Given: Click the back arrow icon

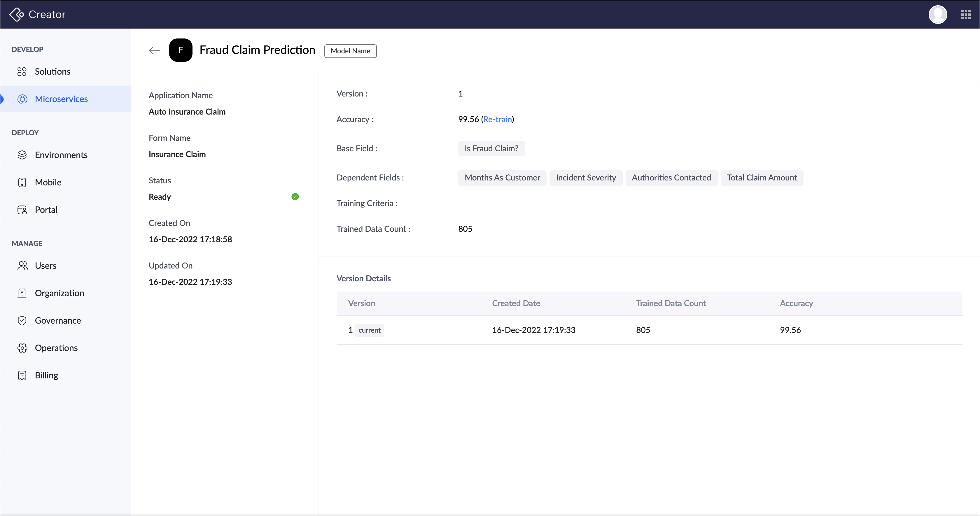Looking at the screenshot, I should click(154, 50).
